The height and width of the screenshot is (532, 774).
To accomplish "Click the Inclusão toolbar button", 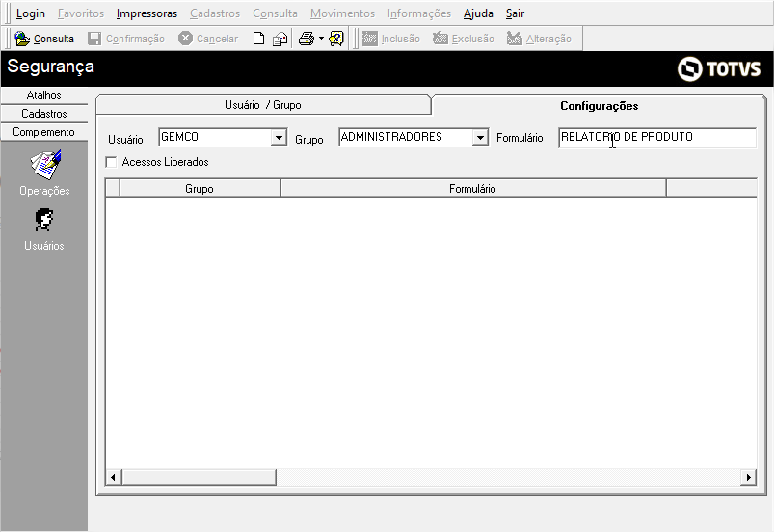I will point(391,39).
